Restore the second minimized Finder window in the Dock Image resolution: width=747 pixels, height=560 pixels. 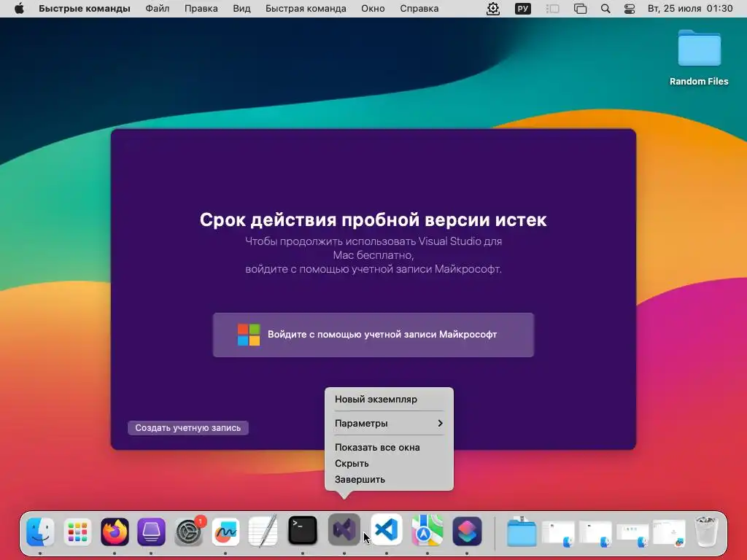click(x=595, y=534)
